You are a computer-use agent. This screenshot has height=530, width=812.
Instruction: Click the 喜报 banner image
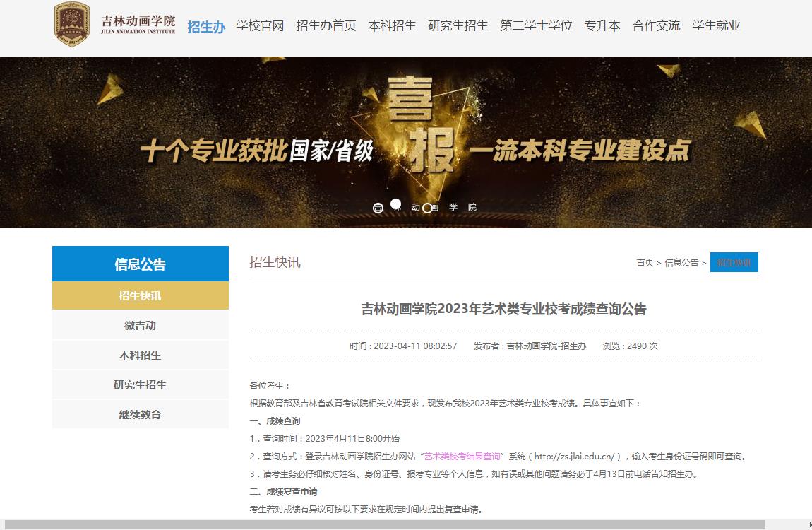pos(406,142)
